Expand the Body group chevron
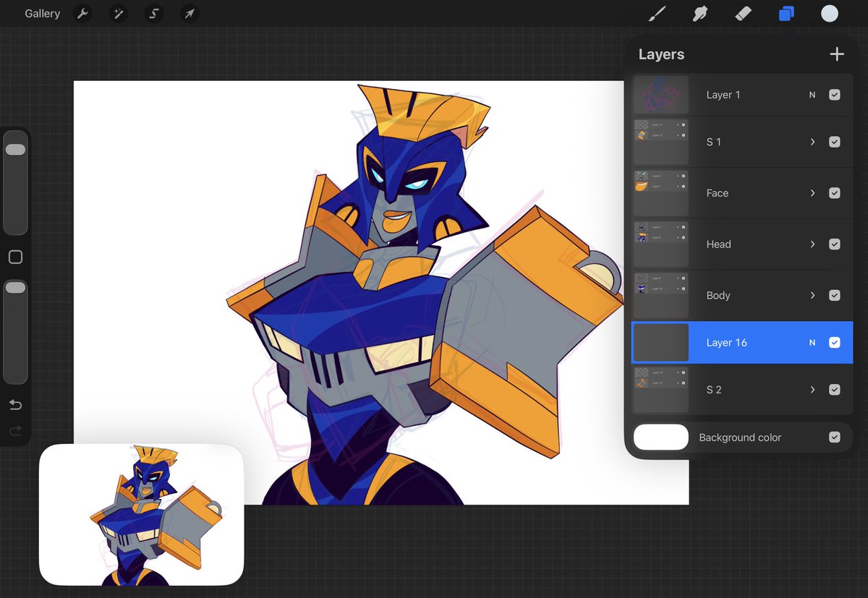This screenshot has height=598, width=868. [812, 295]
